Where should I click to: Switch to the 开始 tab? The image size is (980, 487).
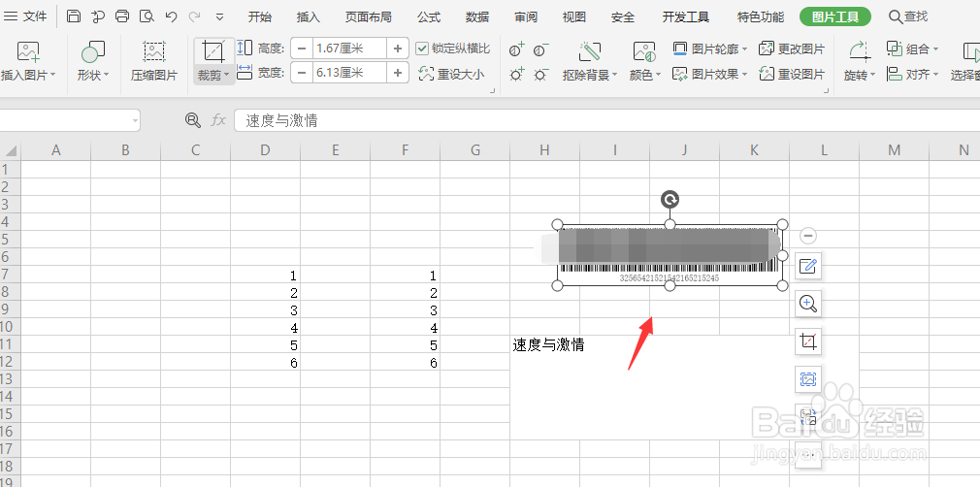coord(259,16)
